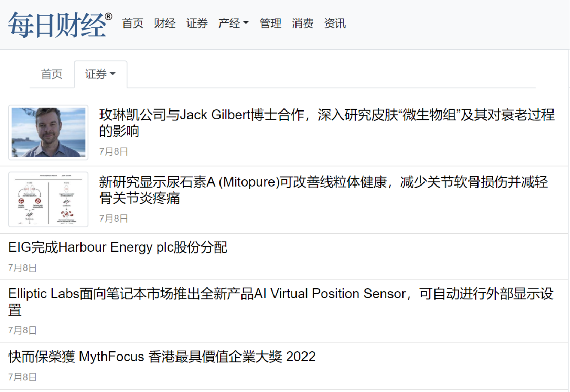570x392 pixels.
Task: Open the EIG Harbour Energy article
Action: [118, 247]
